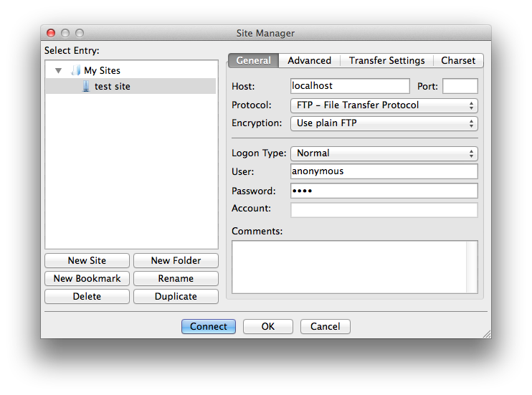
Task: Create a New Site entry
Action: coord(87,260)
